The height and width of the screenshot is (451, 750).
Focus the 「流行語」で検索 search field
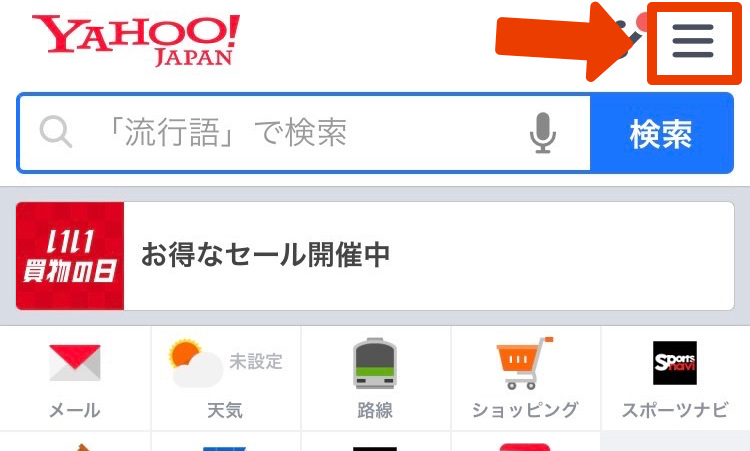coord(304,133)
